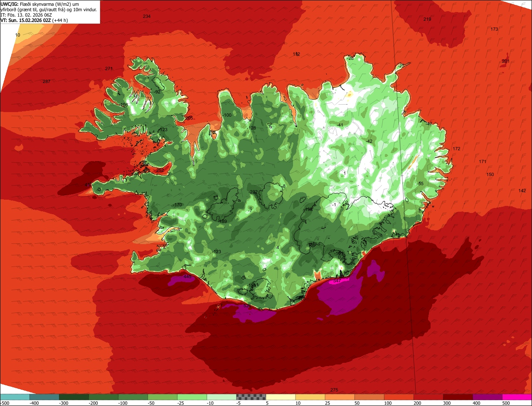This screenshot has width=532, height=406.
Task: Pick the '-7' value on the map
Action: tap(250, 210)
